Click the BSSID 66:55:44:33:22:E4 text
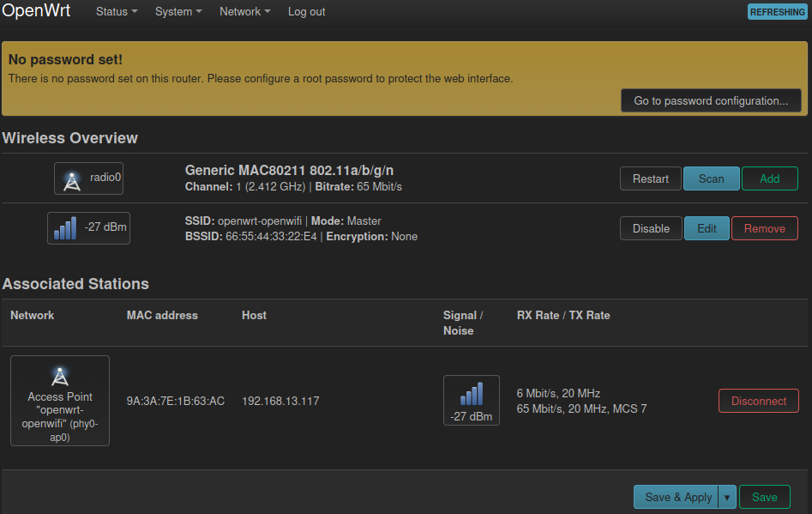Image resolution: width=812 pixels, height=514 pixels. (x=251, y=236)
